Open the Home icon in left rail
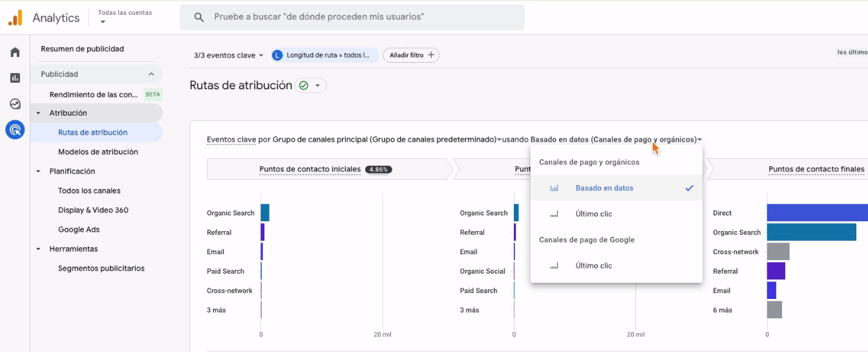Viewport: 868px width, 352px height. (15, 52)
